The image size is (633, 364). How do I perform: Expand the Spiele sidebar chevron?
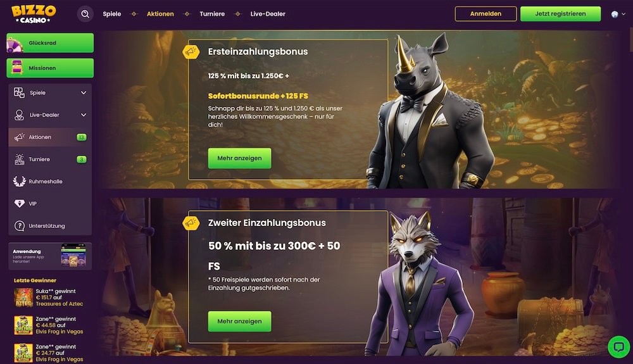click(x=84, y=93)
